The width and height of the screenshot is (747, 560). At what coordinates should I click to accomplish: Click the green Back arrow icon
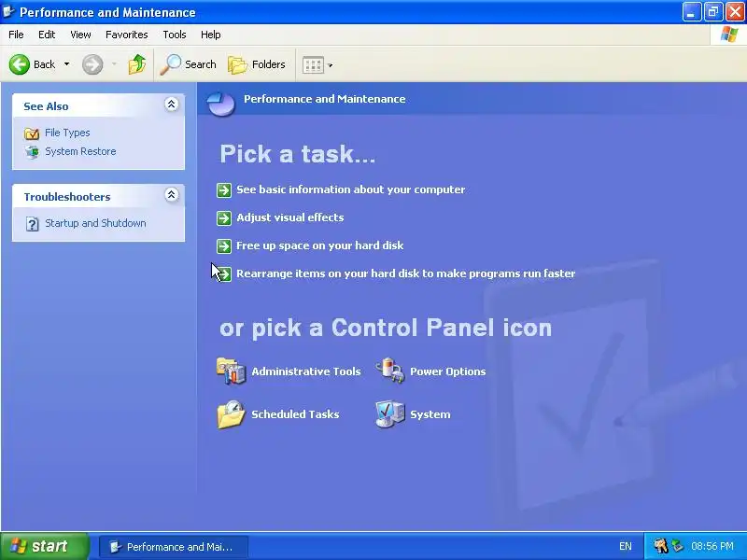click(19, 64)
